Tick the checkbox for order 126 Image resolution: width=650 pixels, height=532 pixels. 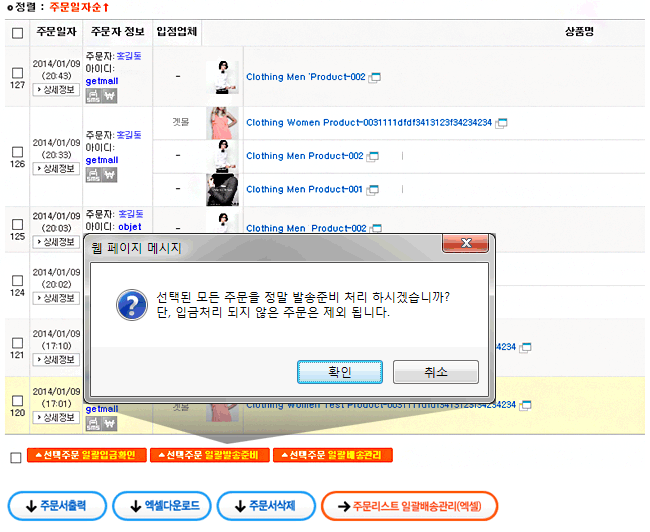coord(17,151)
